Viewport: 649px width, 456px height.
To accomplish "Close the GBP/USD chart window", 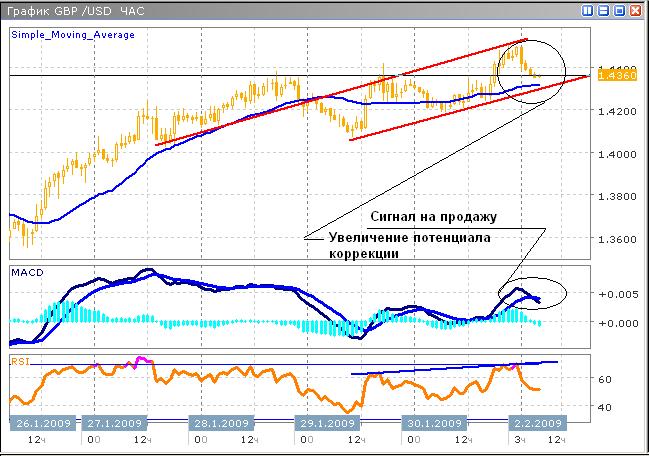I will 635,10.
